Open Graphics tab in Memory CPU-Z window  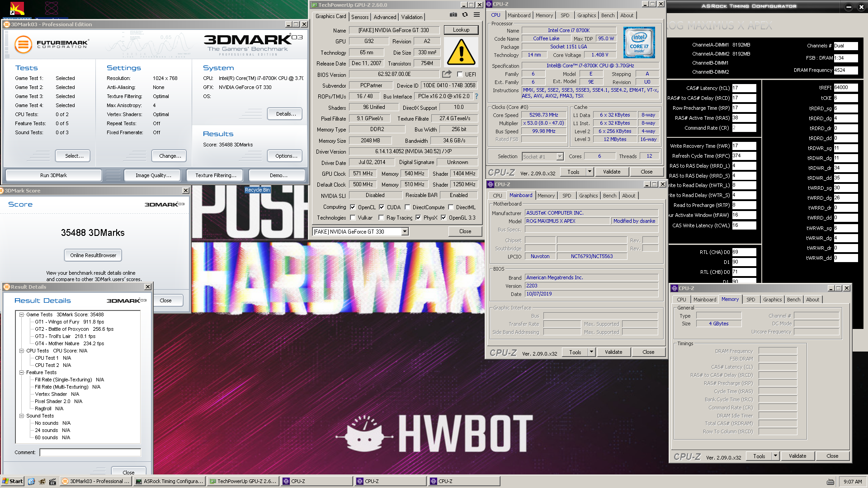coord(772,300)
